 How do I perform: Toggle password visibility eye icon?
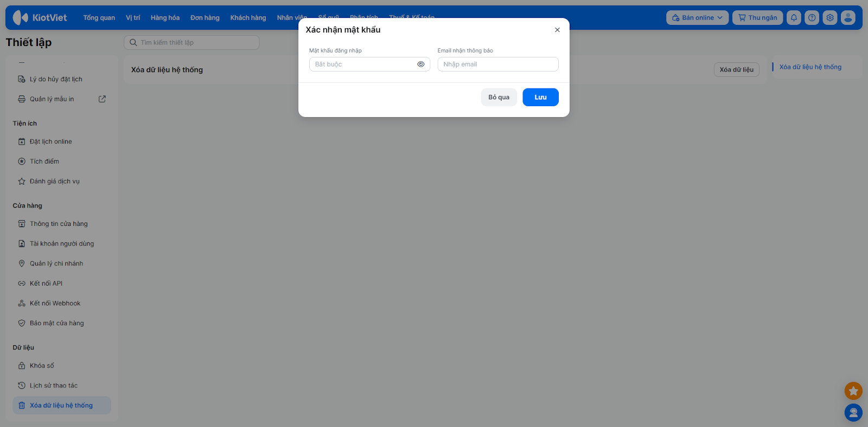420,64
